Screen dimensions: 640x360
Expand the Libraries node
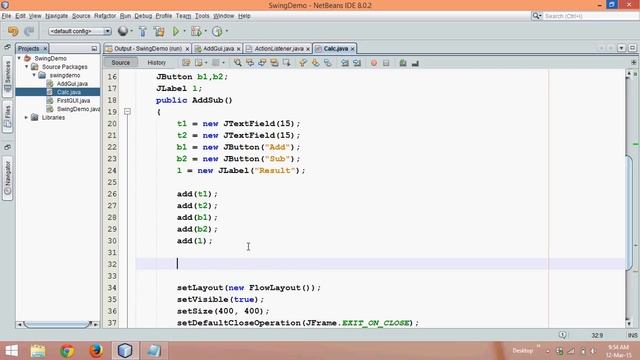pos(27,118)
